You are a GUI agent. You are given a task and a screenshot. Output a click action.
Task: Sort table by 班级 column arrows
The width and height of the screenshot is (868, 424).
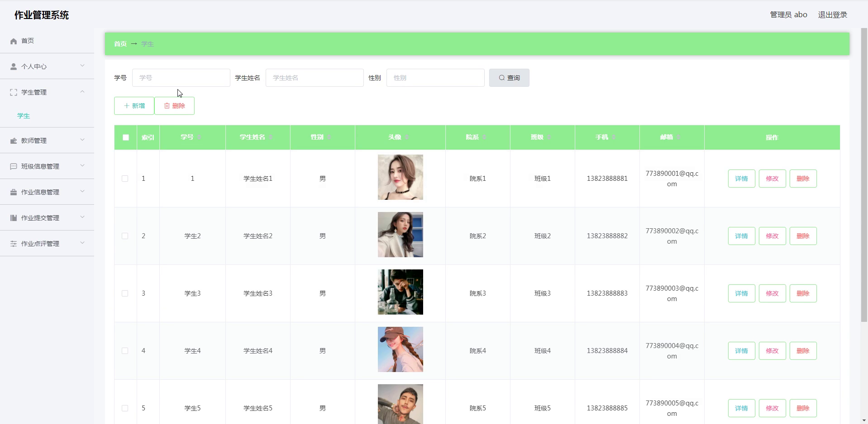[x=549, y=137]
